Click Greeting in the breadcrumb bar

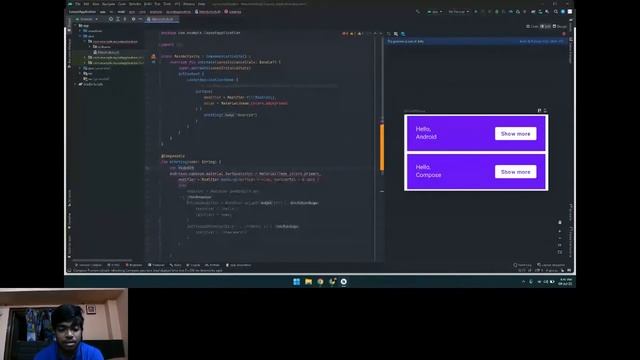point(233,12)
